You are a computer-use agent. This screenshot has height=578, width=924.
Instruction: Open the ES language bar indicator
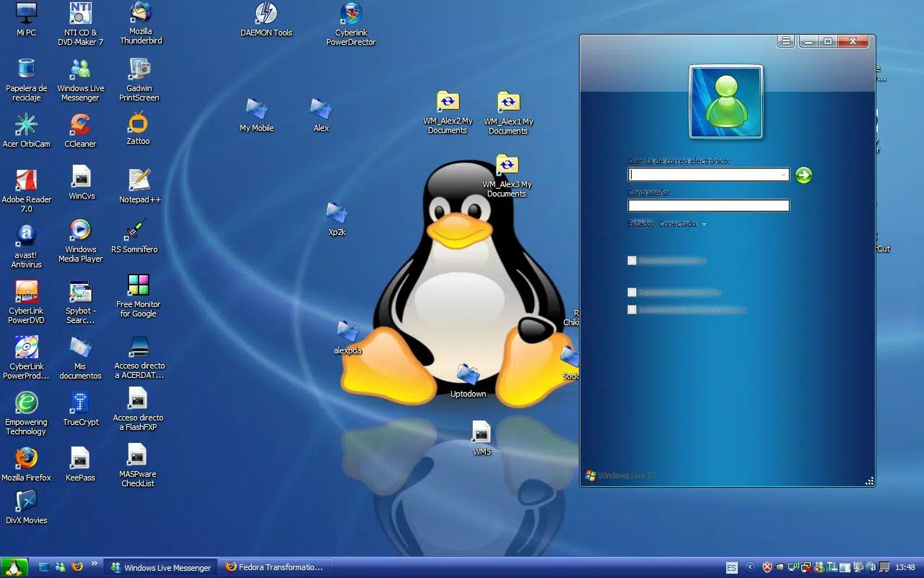point(732,568)
